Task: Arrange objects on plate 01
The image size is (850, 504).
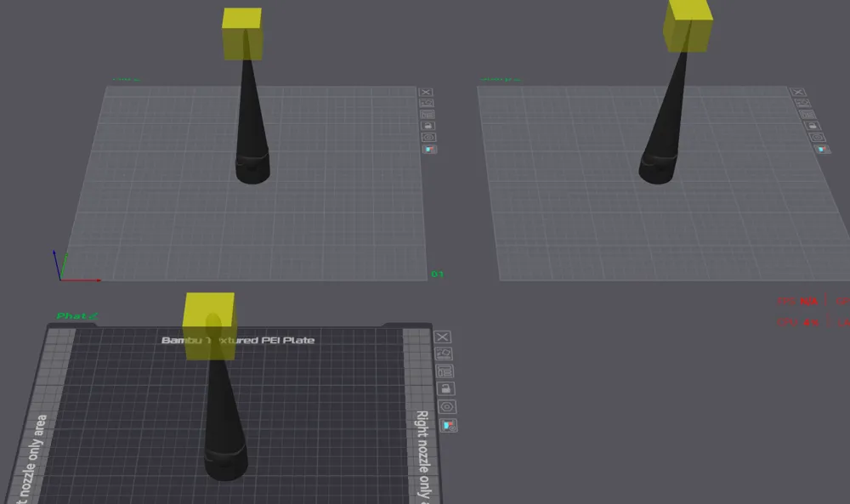Action: coord(428,115)
